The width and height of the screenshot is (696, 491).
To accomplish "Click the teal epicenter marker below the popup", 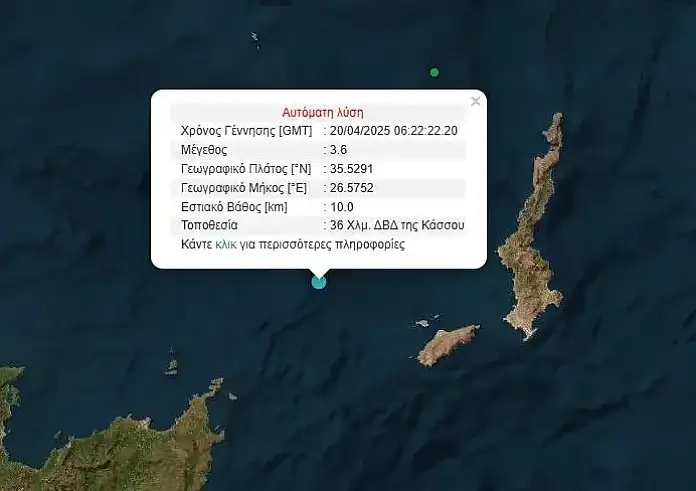I will click(x=319, y=282).
